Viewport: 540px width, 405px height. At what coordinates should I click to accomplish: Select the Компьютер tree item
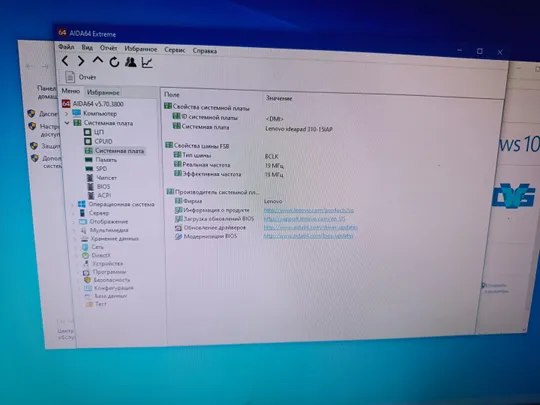coord(95,113)
